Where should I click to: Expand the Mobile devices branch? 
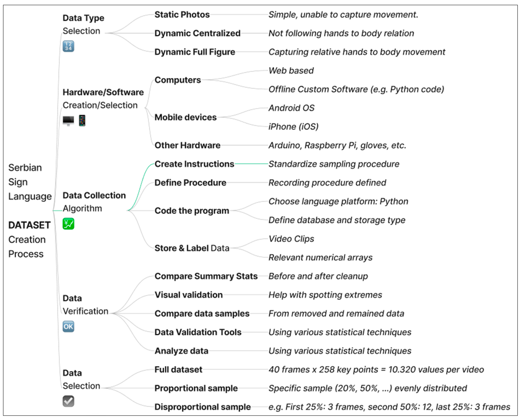pyautogui.click(x=185, y=117)
